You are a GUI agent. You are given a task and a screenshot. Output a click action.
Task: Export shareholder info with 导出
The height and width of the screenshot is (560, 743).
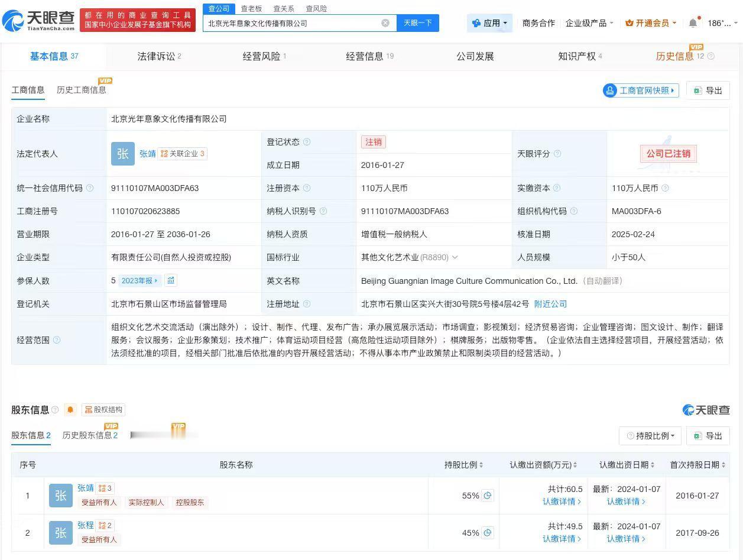click(x=708, y=436)
